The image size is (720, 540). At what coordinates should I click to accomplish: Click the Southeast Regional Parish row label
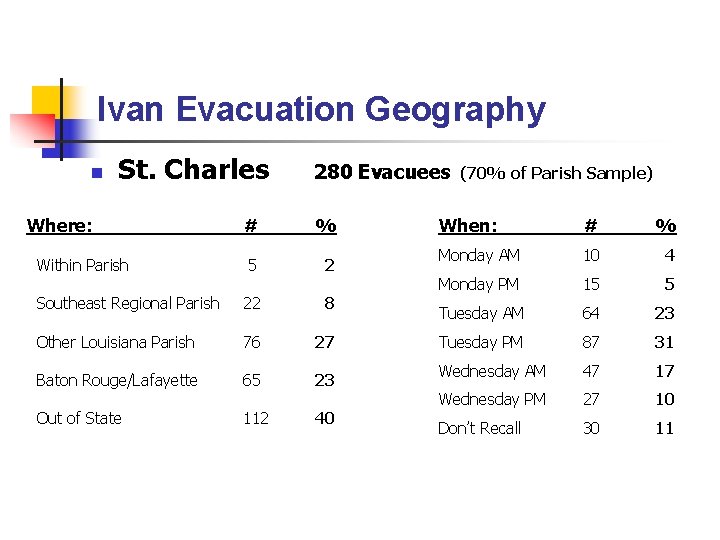[128, 304]
